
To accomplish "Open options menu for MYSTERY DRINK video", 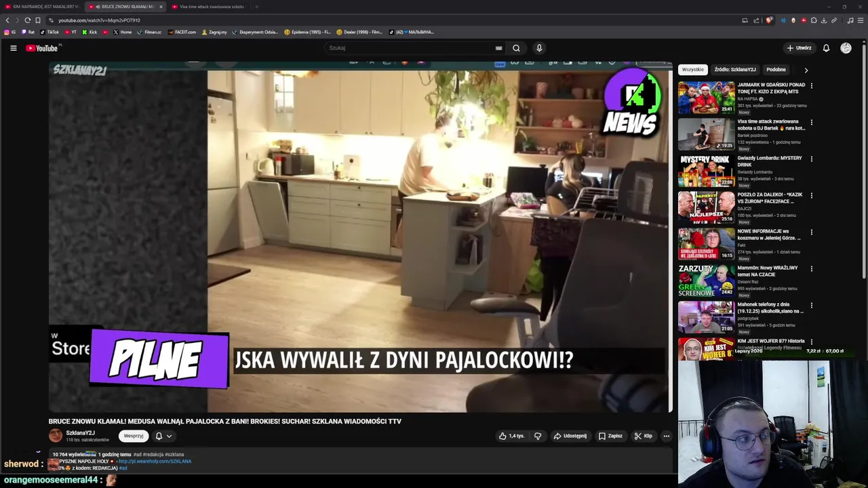I will tap(811, 159).
